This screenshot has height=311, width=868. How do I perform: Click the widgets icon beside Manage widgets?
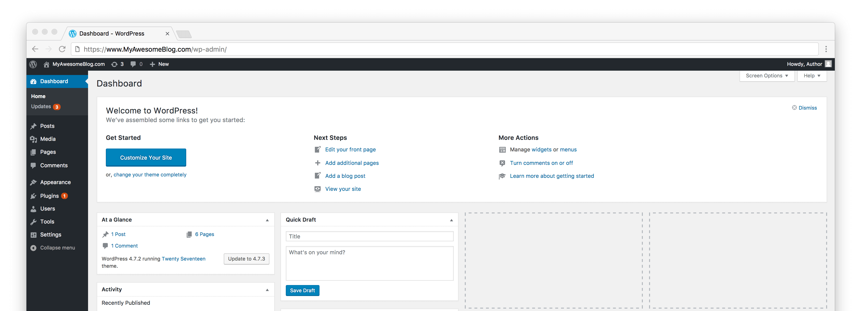click(x=502, y=150)
